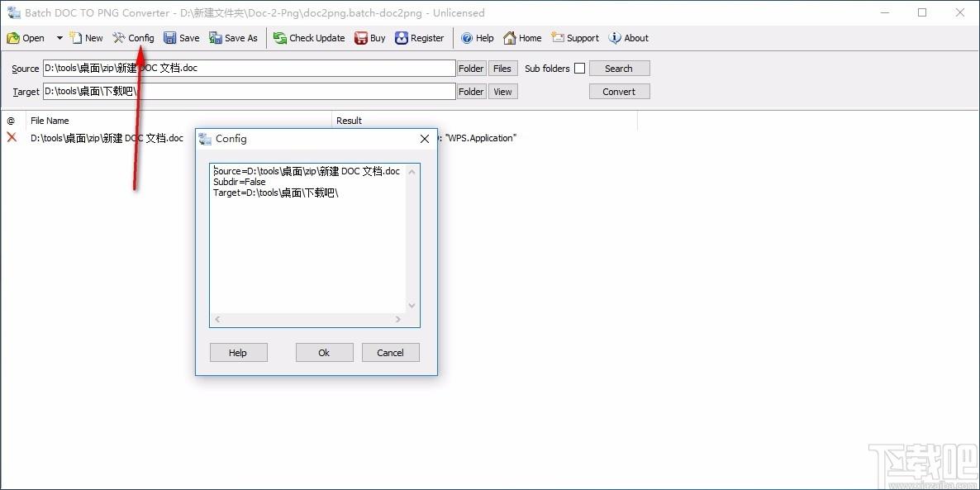Click into the Target path field

[x=250, y=91]
